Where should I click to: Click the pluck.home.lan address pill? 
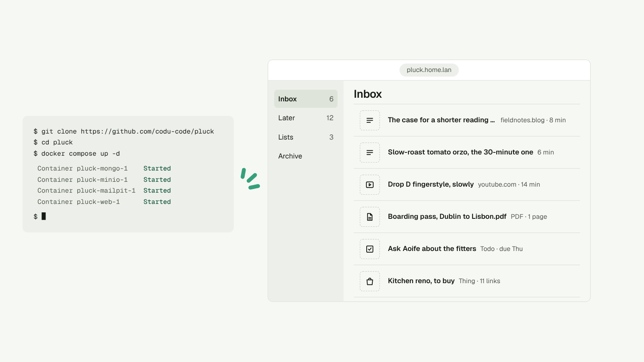click(x=429, y=70)
